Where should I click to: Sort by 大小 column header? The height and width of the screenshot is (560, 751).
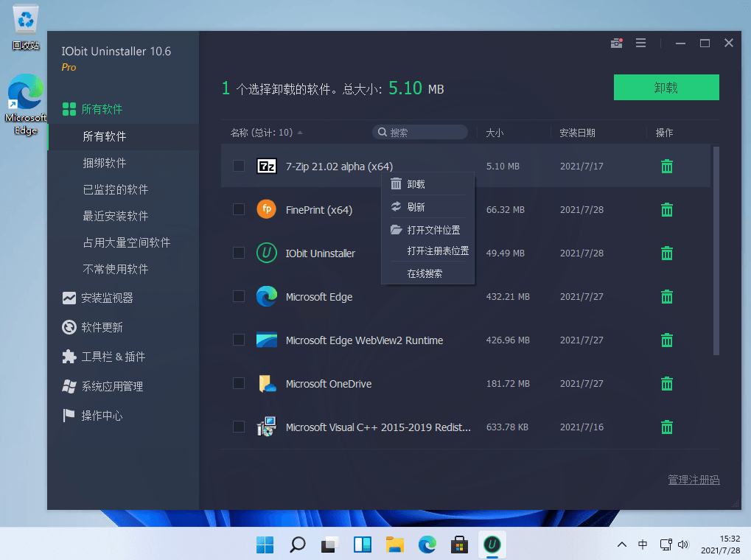click(x=495, y=133)
